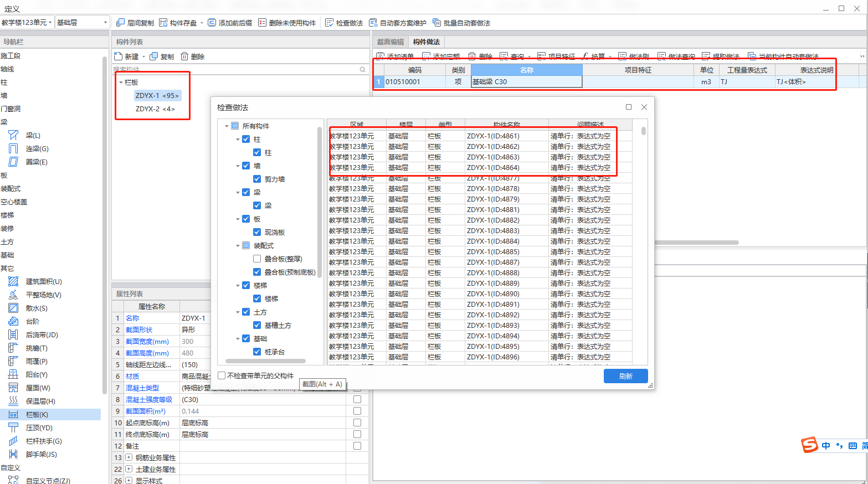Select 圈梁(E) in the navigation bar

[x=37, y=162]
